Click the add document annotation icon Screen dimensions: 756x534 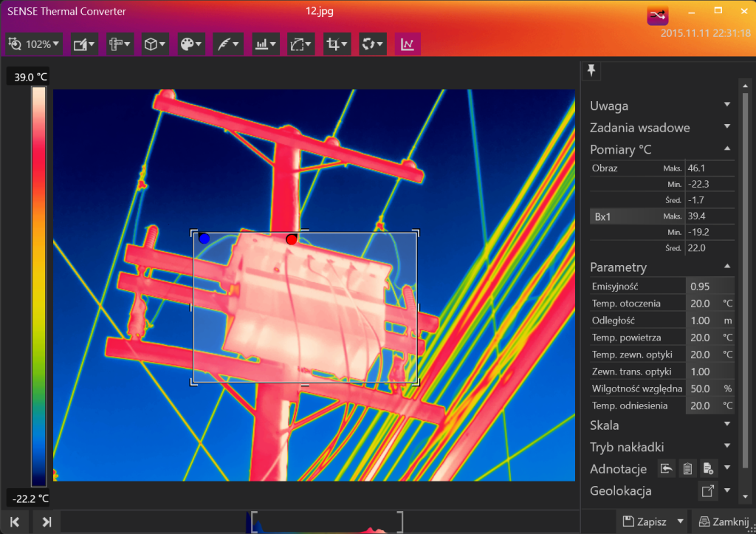tap(708, 468)
